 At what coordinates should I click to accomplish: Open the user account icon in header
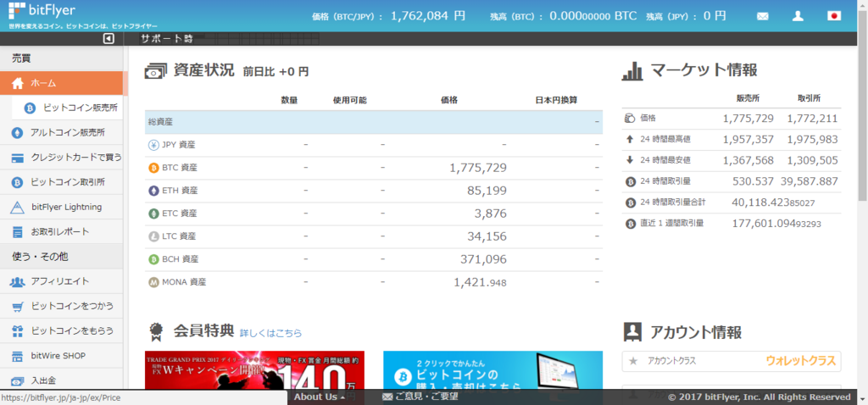(798, 16)
